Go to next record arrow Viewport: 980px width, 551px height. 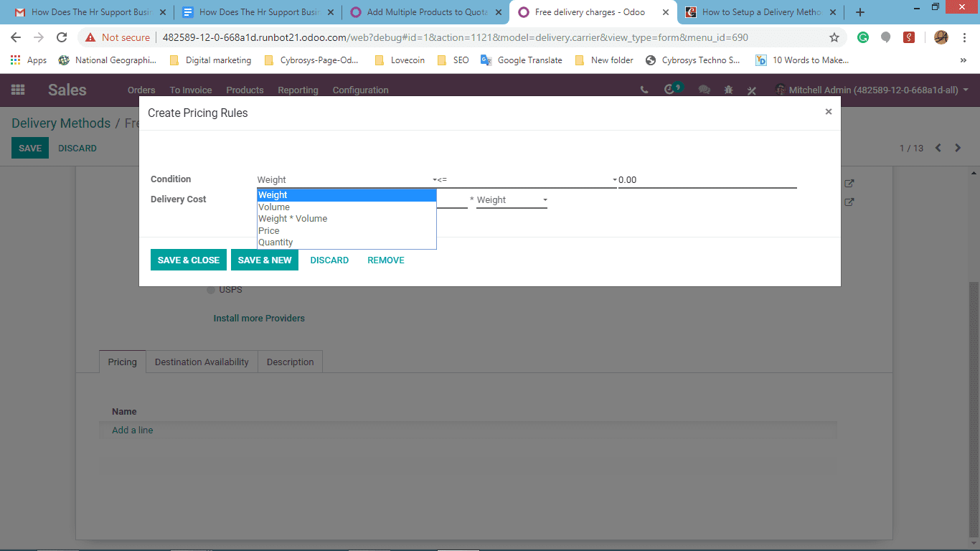click(x=958, y=148)
